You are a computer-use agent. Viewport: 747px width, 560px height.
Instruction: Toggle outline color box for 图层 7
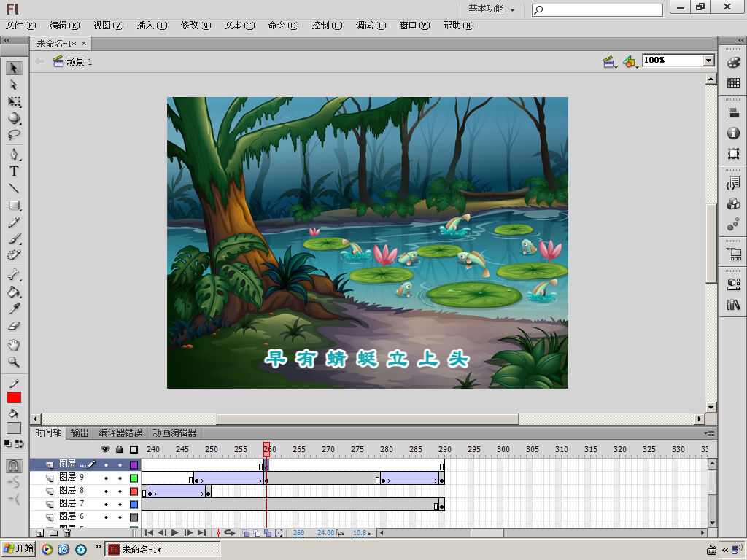[133, 505]
